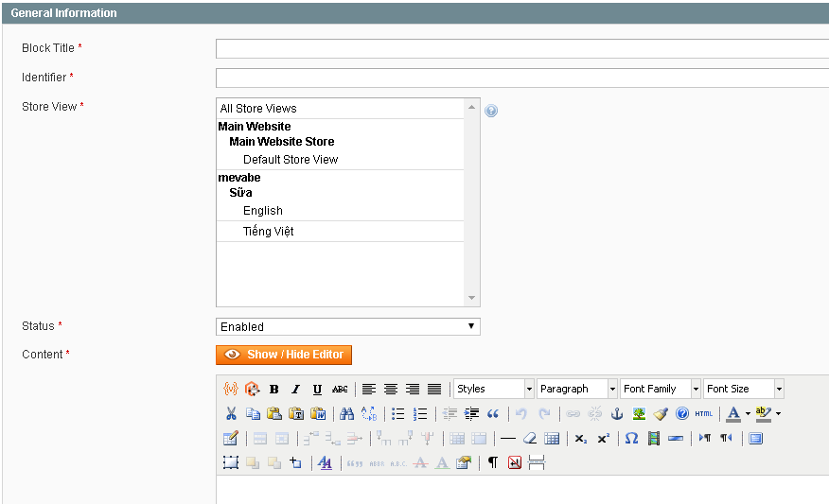Click the Find binoculars icon
Viewport: 829px width, 504px height.
pyautogui.click(x=346, y=413)
